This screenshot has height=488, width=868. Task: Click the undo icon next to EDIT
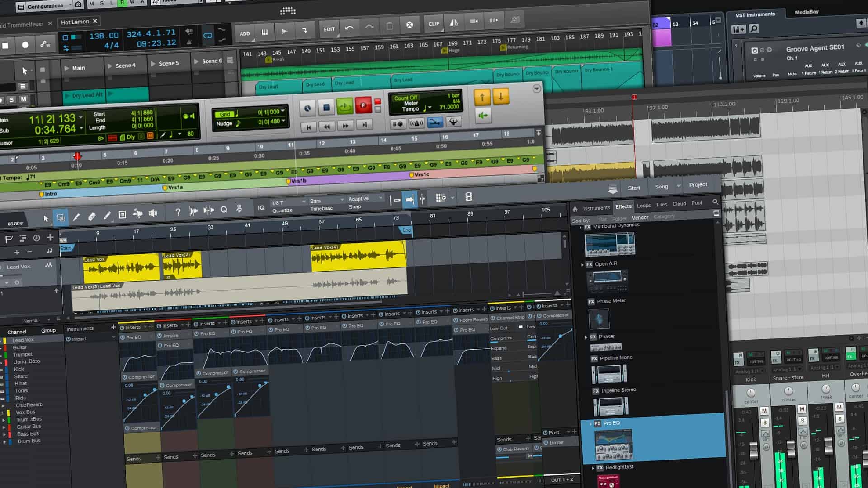349,28
